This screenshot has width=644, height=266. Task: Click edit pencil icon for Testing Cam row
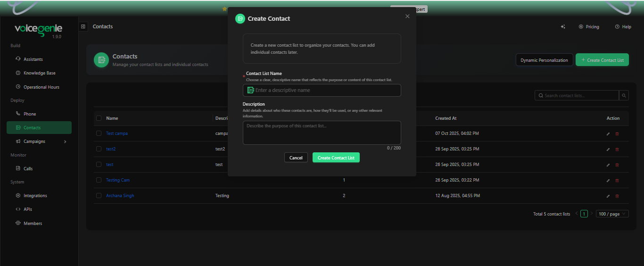coord(608,181)
